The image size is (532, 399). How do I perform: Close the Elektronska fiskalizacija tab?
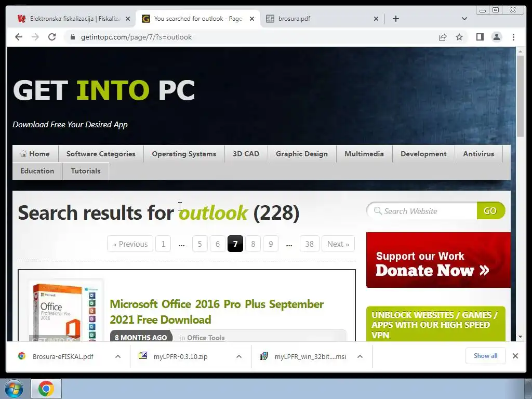pyautogui.click(x=128, y=19)
